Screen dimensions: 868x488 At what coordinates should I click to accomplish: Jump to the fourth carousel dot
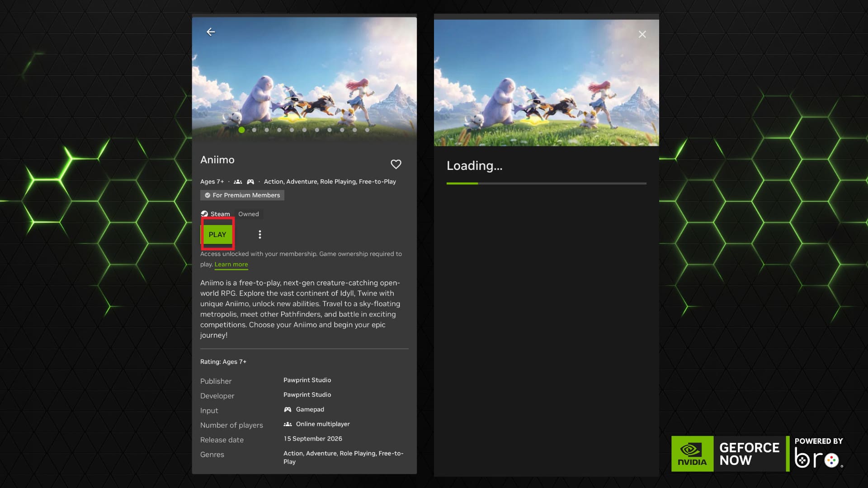(279, 130)
